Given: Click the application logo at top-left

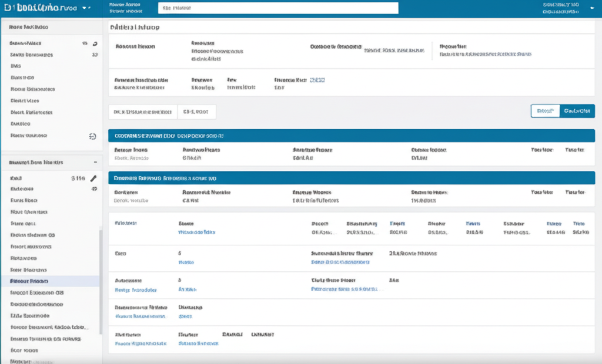Looking at the screenshot, I should (41, 8).
